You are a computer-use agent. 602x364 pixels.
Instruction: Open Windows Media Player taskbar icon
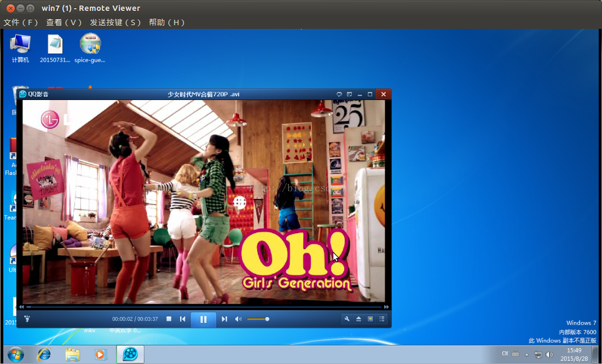[x=101, y=354]
